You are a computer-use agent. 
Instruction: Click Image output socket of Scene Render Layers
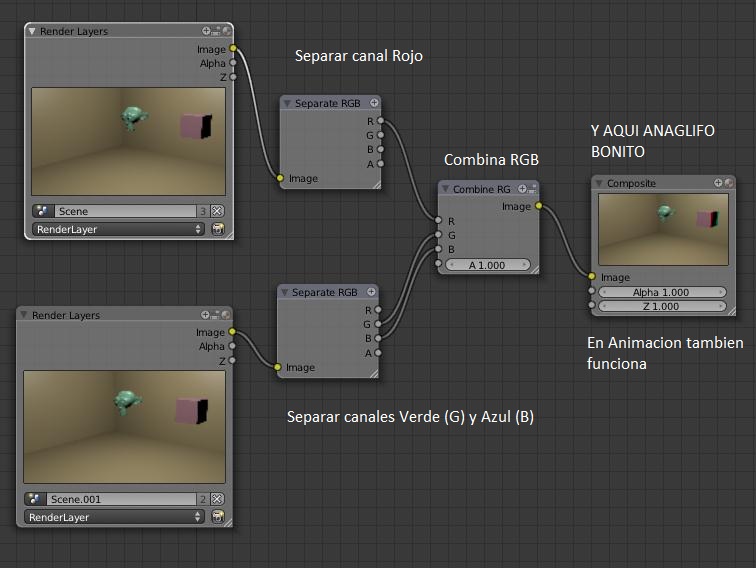point(233,48)
